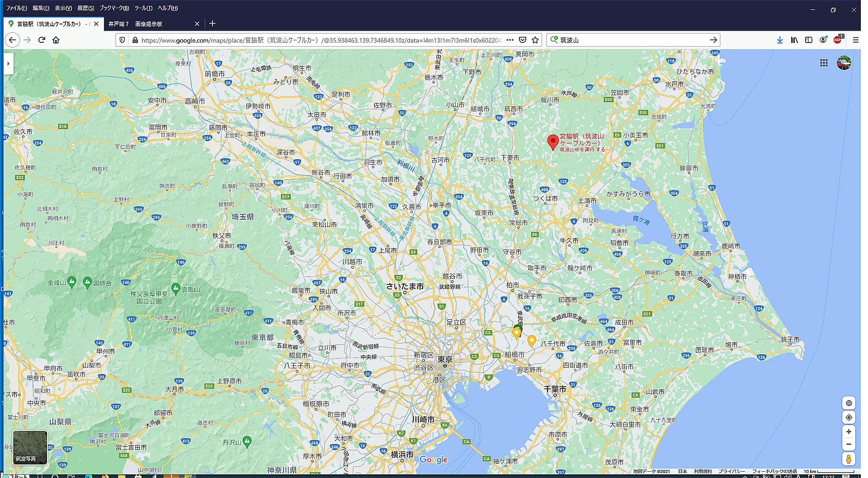Open the library bookshelf icon
The height and width of the screenshot is (478, 868).
[x=794, y=40]
